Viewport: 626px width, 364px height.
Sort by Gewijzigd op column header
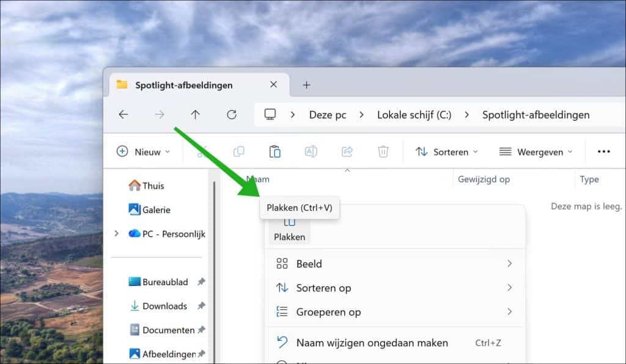click(x=483, y=180)
